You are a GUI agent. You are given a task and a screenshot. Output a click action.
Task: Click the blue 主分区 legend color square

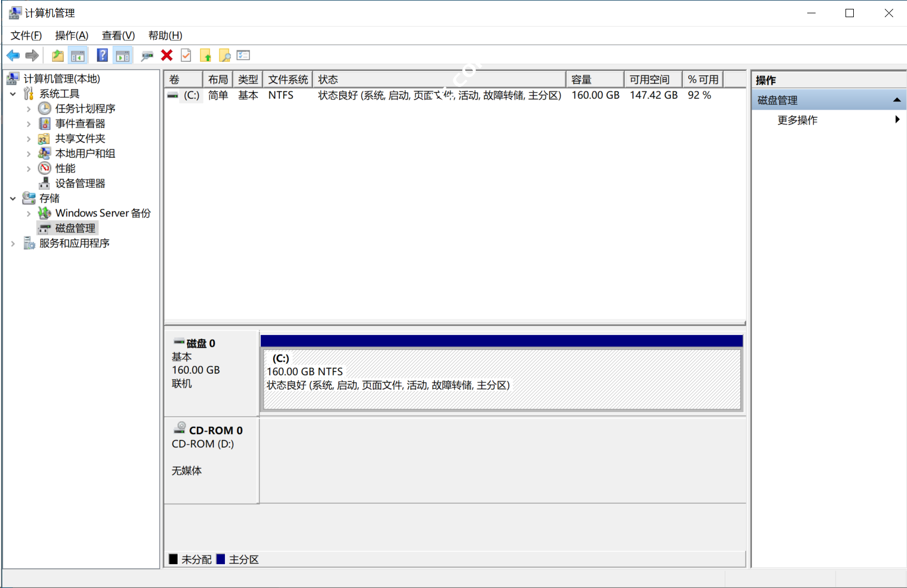221,559
